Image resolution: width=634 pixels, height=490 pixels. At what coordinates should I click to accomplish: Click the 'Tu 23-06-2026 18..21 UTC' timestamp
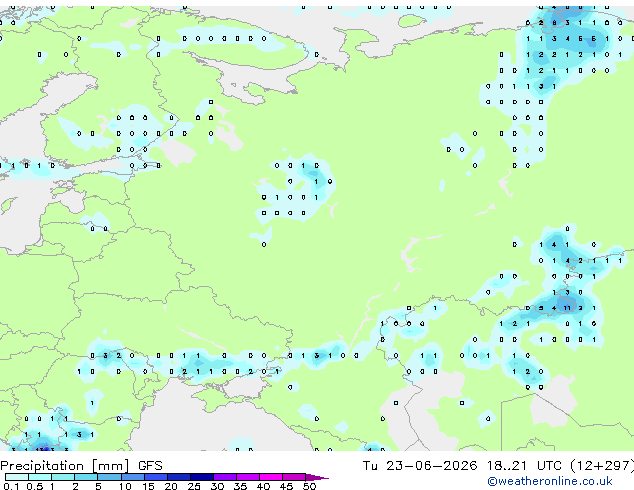(x=464, y=466)
